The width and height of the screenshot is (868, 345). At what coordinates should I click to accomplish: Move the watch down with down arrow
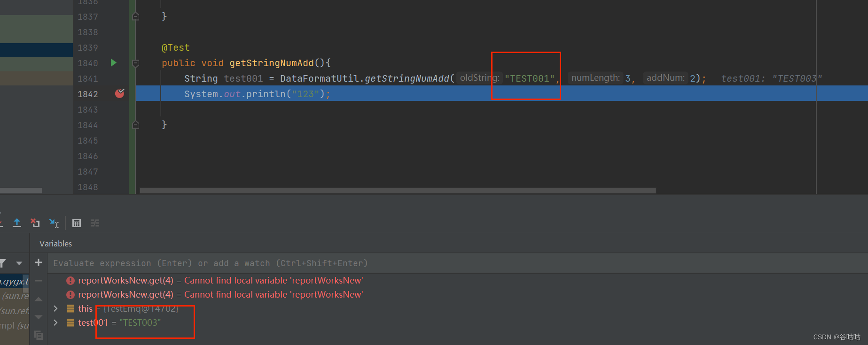click(x=39, y=317)
